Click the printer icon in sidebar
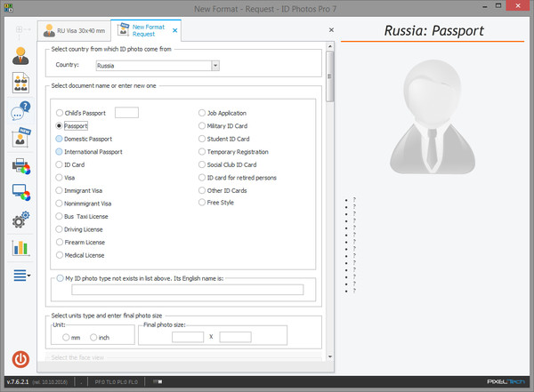 [20, 165]
